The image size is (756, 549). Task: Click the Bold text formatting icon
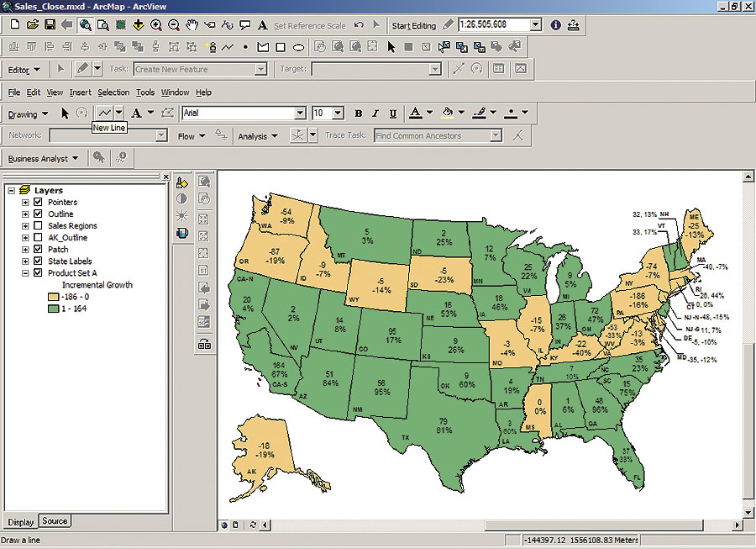pyautogui.click(x=359, y=113)
